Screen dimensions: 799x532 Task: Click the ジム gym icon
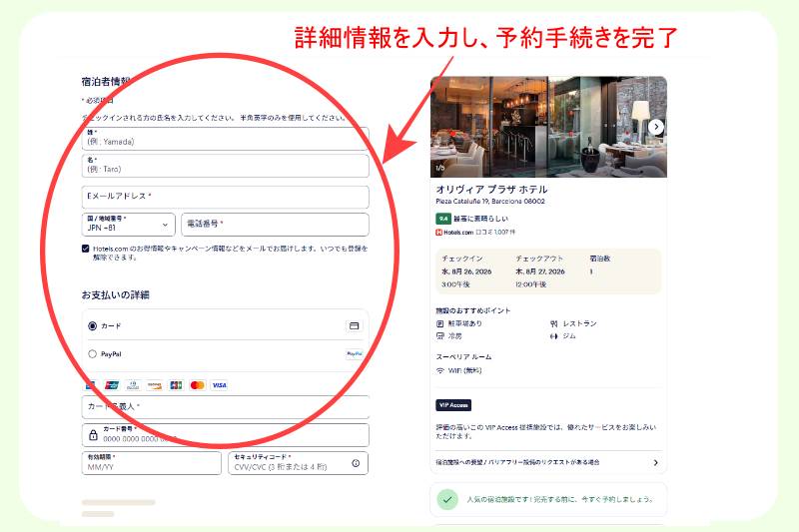[554, 336]
